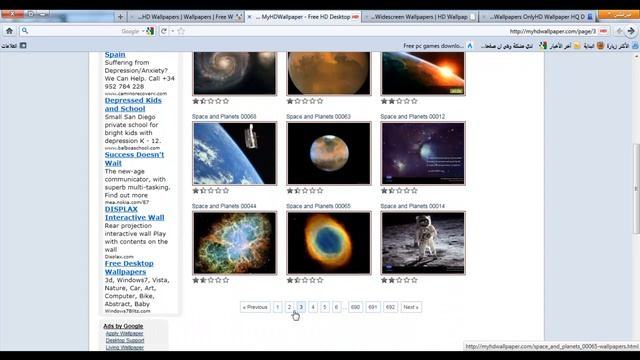Click the Home icon in toolbar
This screenshot has width=640, height=360.
9,31
